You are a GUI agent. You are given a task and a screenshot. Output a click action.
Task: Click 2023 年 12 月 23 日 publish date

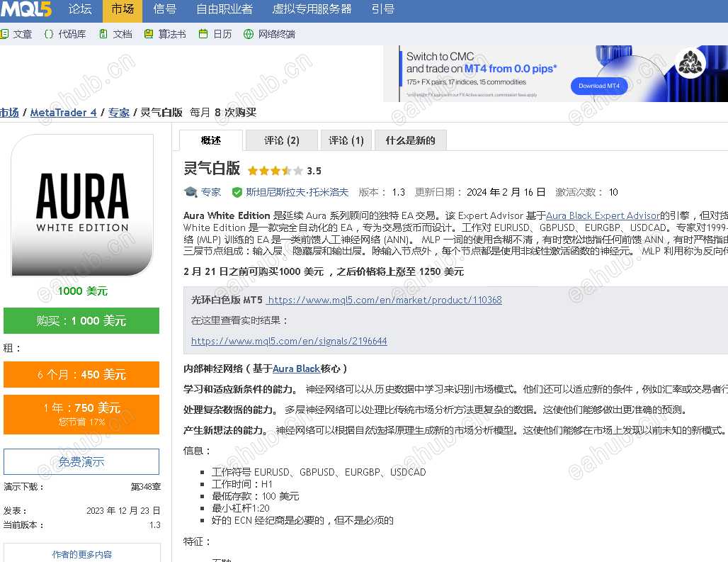point(123,510)
